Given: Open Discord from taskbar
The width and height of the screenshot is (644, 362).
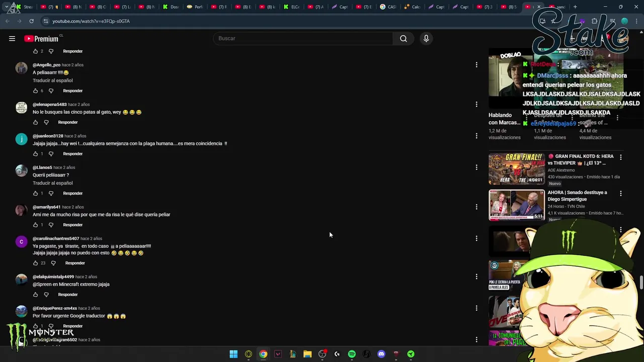Looking at the screenshot, I should coord(381,354).
